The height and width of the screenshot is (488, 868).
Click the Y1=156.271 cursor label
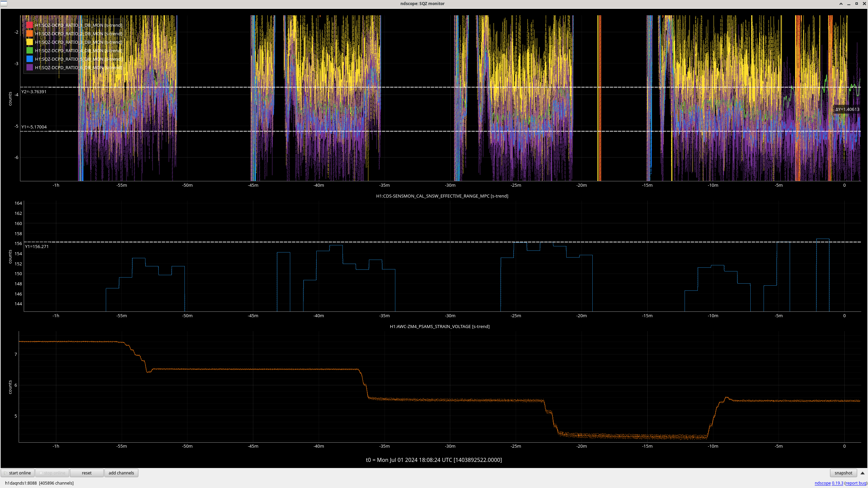37,246
